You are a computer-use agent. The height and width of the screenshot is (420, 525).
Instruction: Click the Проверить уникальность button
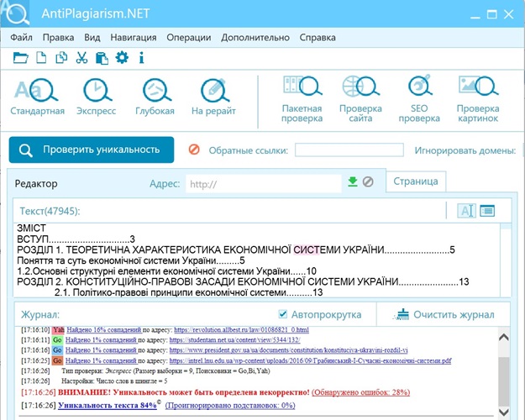[x=92, y=150]
